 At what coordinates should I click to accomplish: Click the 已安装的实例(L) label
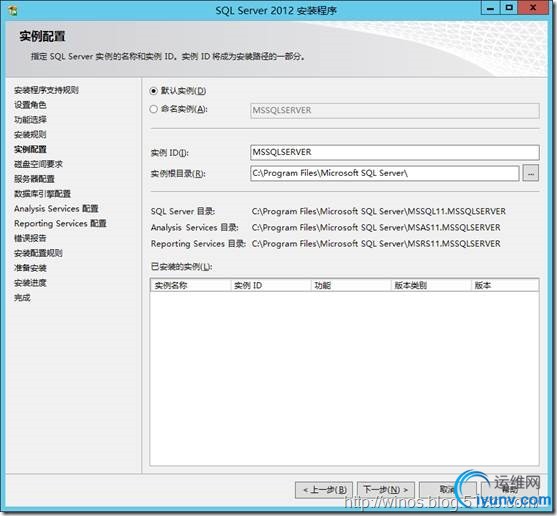pos(182,267)
